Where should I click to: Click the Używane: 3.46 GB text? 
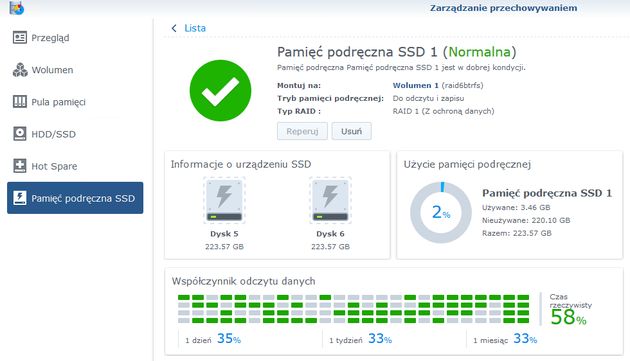516,207
